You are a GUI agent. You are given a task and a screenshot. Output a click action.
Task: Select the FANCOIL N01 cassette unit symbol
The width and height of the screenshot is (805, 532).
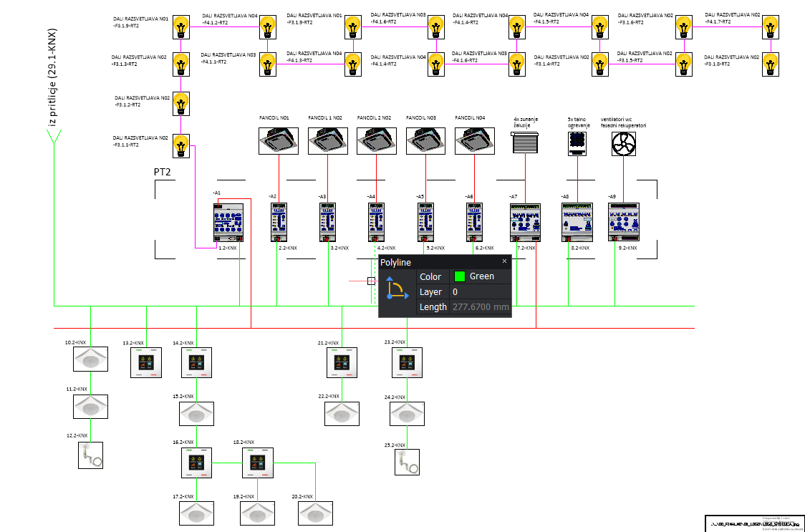pyautogui.click(x=278, y=140)
